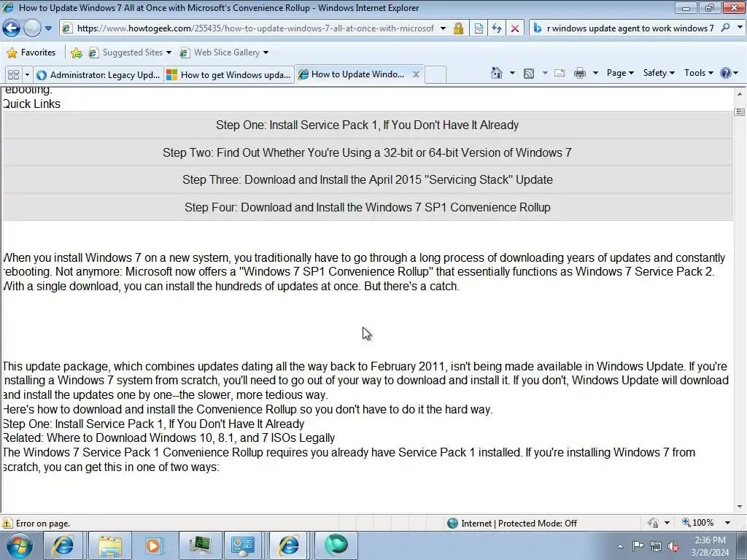The height and width of the screenshot is (560, 747).
Task: Click the network tray icon
Action: (x=656, y=546)
